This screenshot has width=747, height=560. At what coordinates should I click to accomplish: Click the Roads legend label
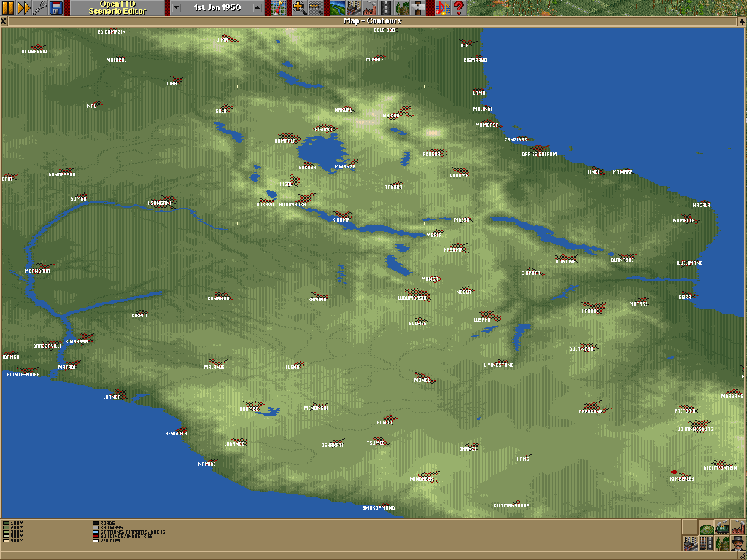(108, 524)
